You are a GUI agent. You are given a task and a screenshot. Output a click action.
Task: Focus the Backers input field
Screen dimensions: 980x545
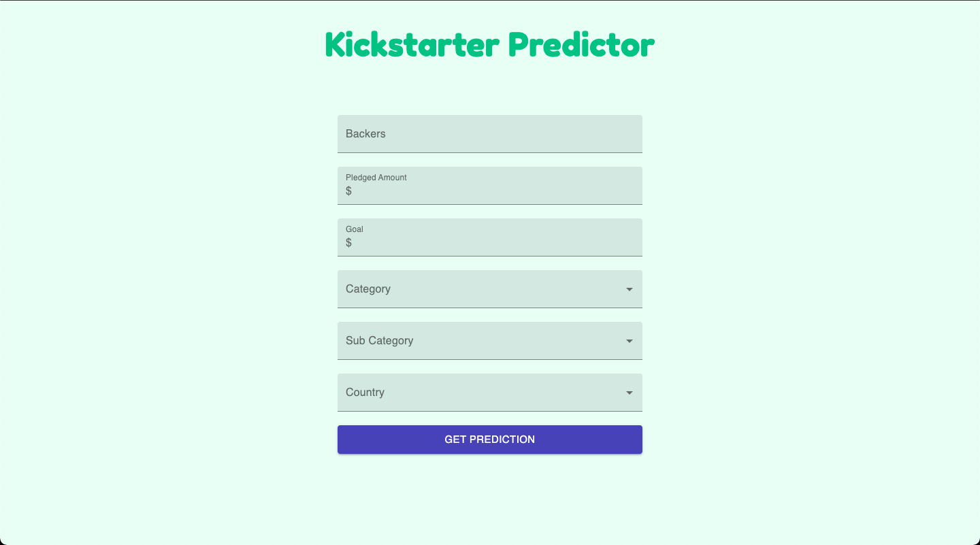(489, 134)
